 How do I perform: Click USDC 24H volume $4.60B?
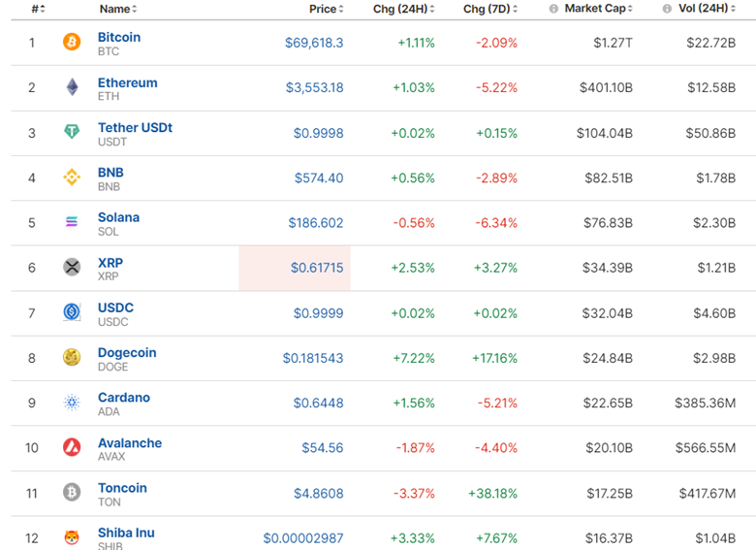pos(714,313)
